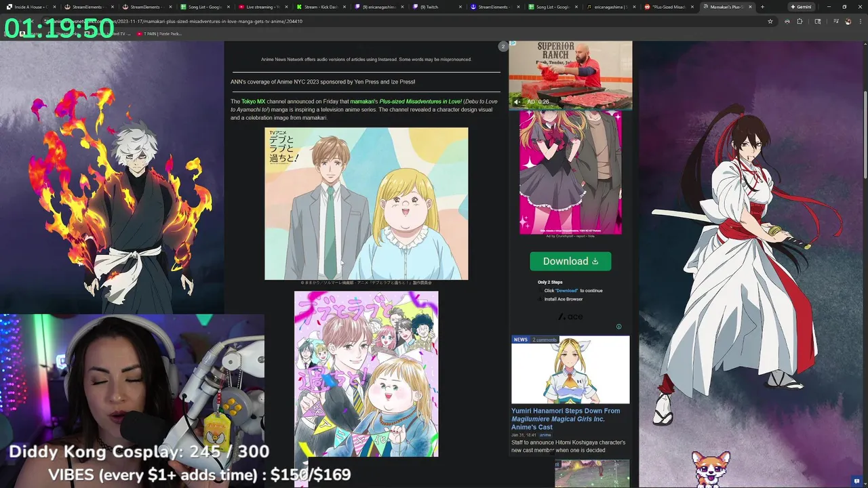The image size is (868, 488).
Task: Click the 'anime' tag under news headline
Action: click(545, 435)
